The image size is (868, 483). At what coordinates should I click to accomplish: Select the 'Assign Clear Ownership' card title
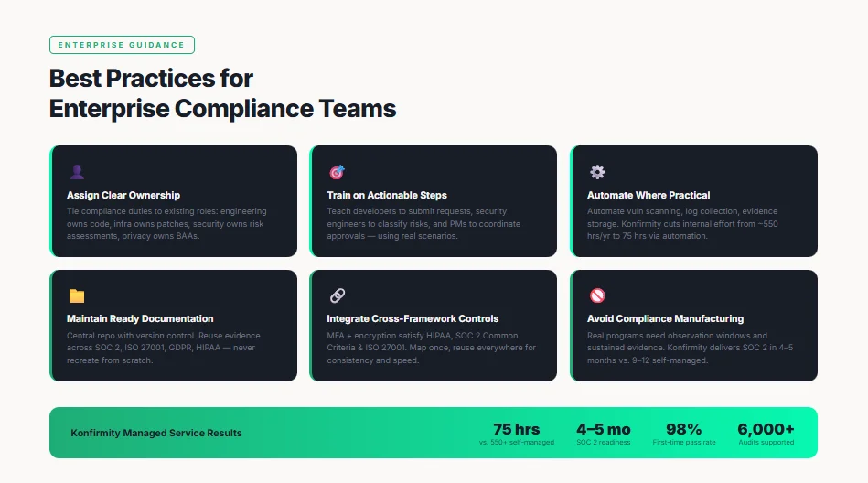tap(123, 195)
